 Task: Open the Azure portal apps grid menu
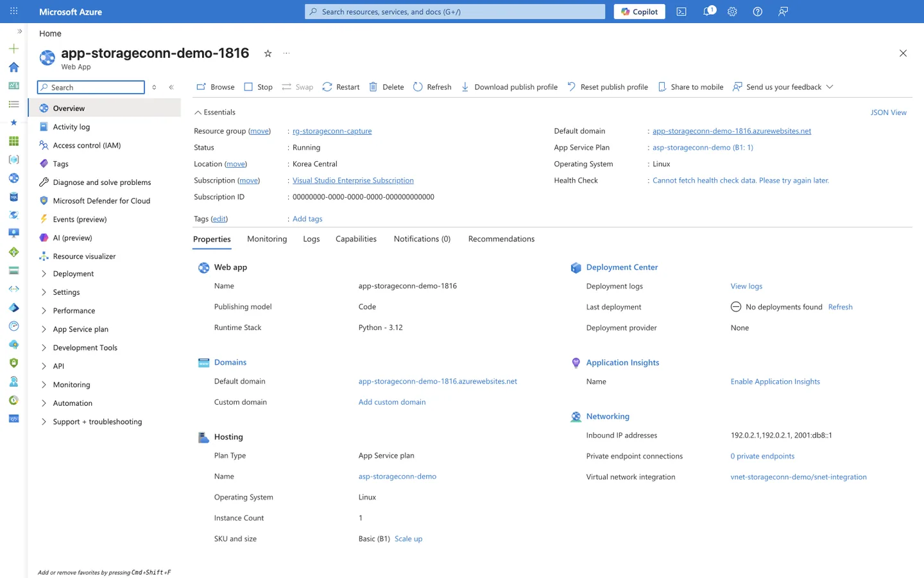click(14, 12)
